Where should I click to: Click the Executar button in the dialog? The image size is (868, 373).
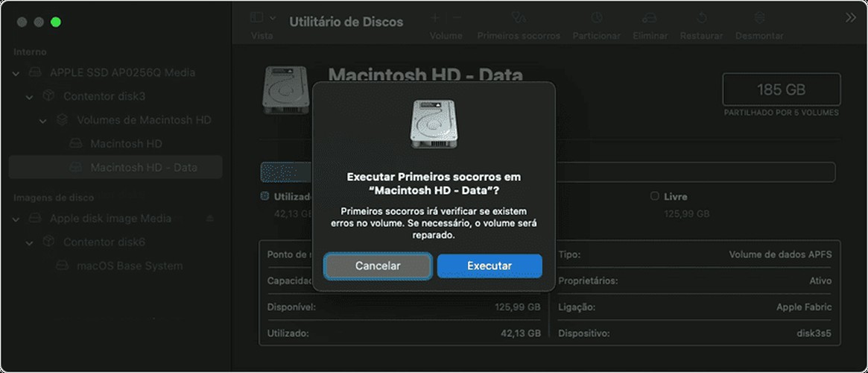[x=490, y=266]
